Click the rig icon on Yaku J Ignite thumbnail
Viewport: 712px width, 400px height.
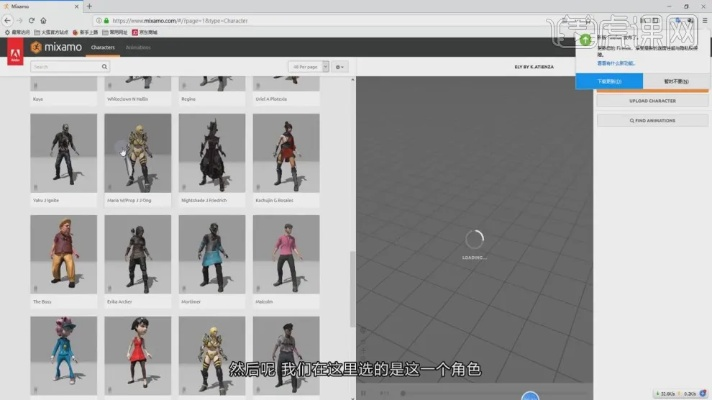35,187
